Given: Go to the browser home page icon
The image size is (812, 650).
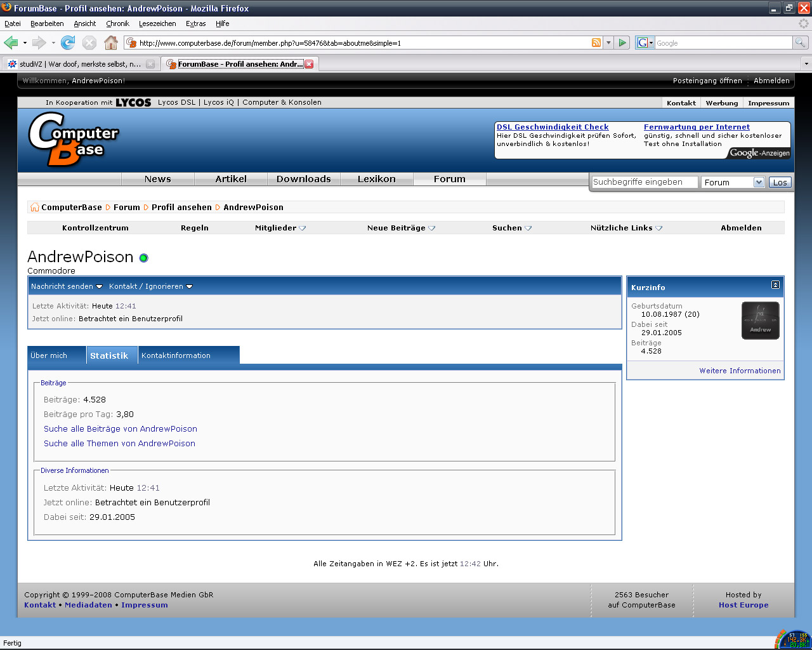Looking at the screenshot, I should pos(111,43).
